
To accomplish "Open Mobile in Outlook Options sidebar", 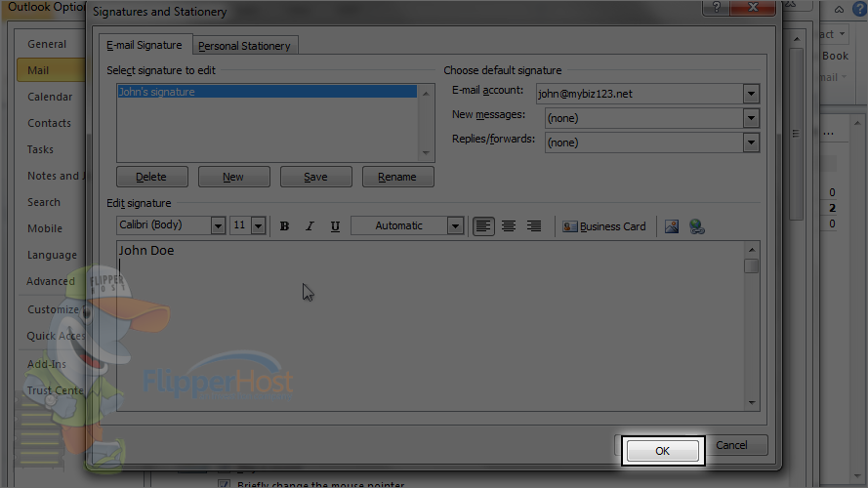I will 45,228.
